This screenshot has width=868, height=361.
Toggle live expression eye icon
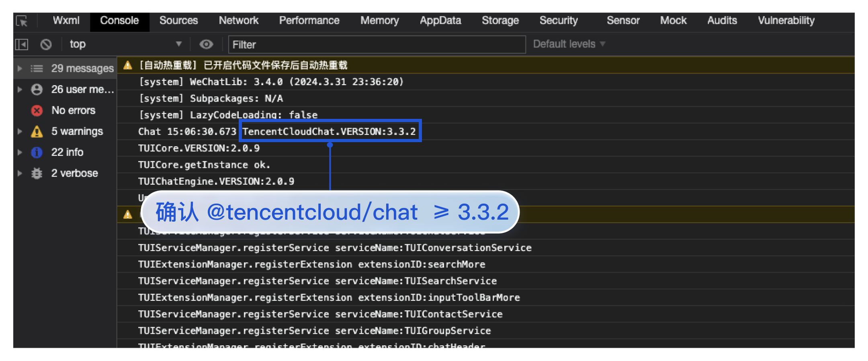tap(206, 44)
